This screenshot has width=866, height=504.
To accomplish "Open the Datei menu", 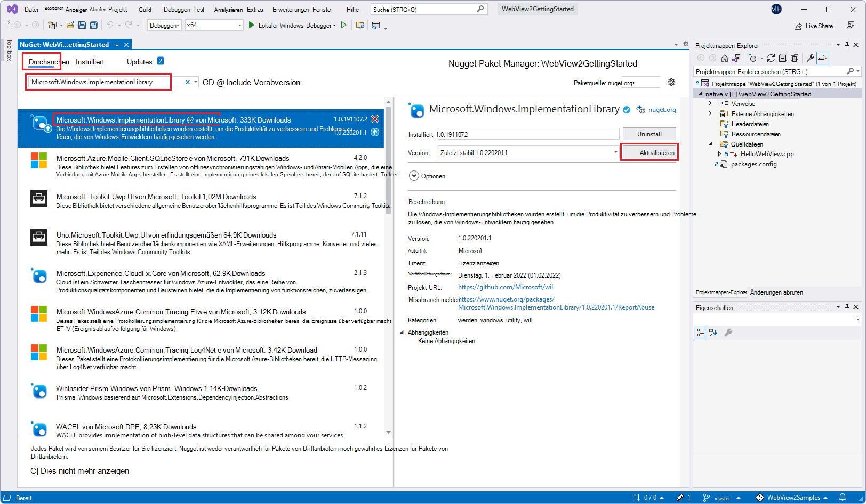I will click(31, 10).
